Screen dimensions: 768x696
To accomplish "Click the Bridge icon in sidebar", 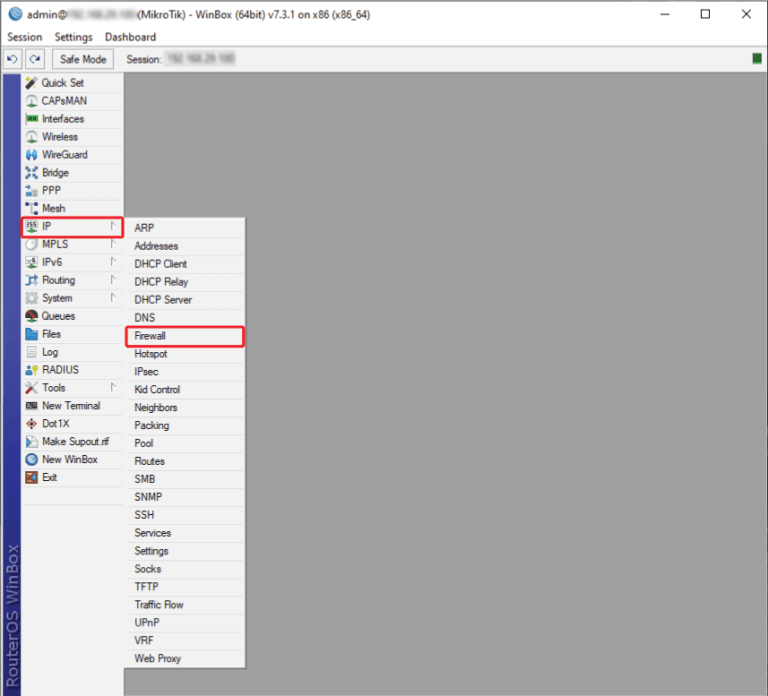I will (31, 173).
